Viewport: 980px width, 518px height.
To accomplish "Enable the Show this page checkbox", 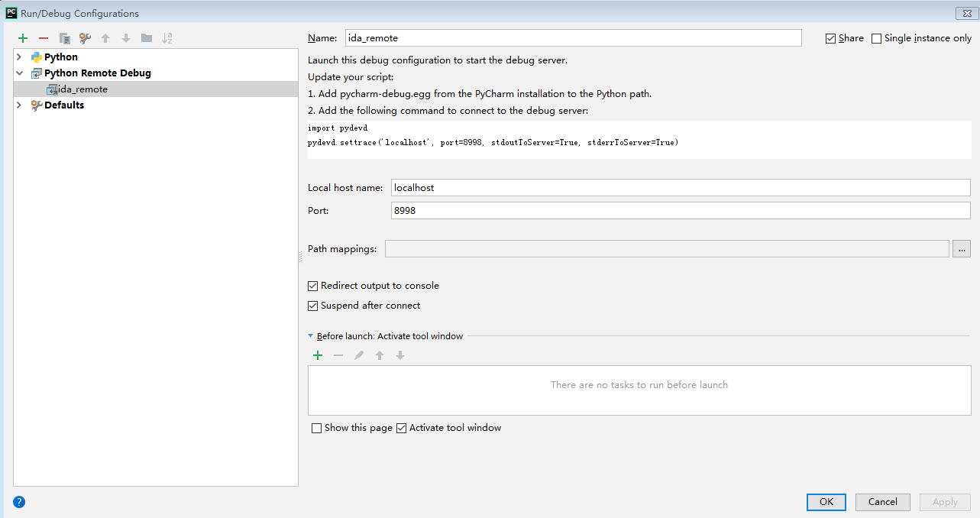I will click(x=316, y=428).
